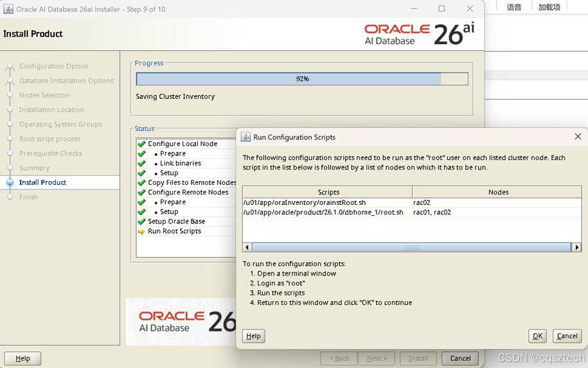Select Prerequisite Checks step
Viewport: 588px width, 368px height.
[51, 153]
